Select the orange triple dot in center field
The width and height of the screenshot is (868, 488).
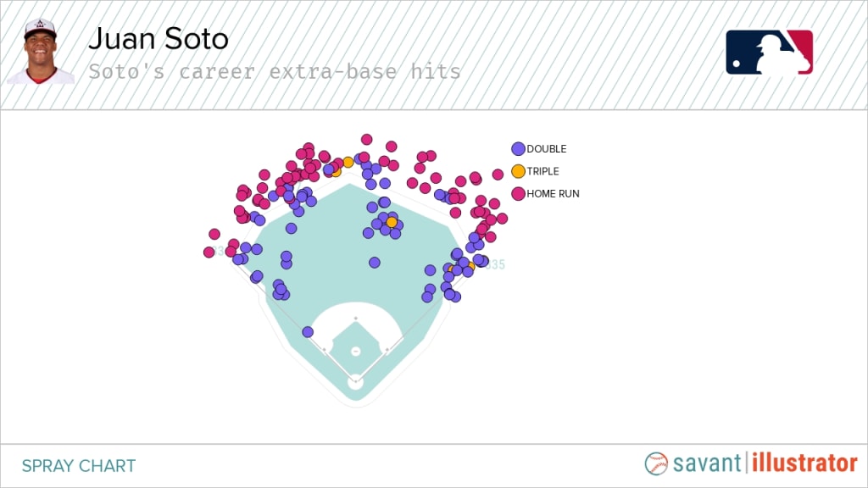pyautogui.click(x=392, y=222)
